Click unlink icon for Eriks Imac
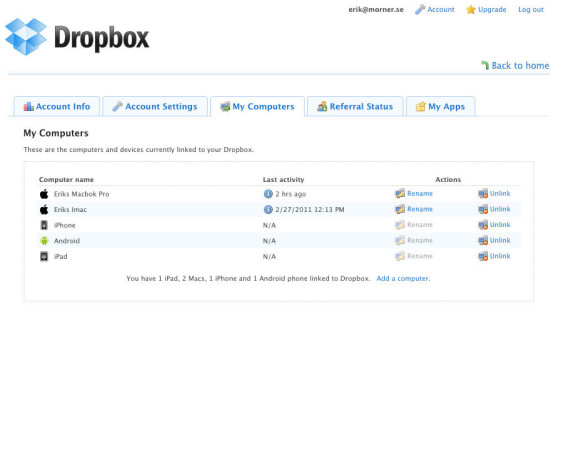576x449 pixels. (483, 209)
